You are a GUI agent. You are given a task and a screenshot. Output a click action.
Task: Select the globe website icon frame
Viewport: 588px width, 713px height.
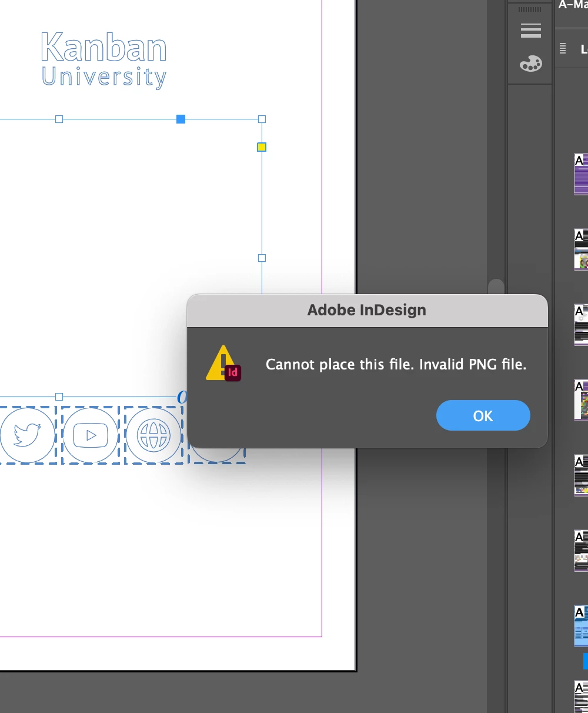[x=154, y=435]
